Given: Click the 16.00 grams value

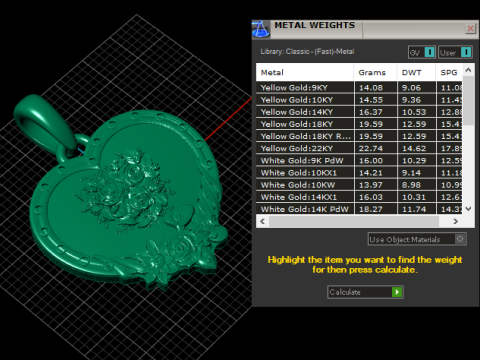Looking at the screenshot, I should (x=371, y=160).
